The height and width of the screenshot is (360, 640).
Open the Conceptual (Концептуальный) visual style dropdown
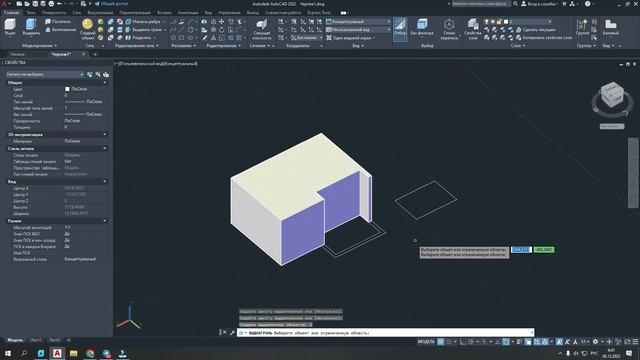(x=358, y=22)
